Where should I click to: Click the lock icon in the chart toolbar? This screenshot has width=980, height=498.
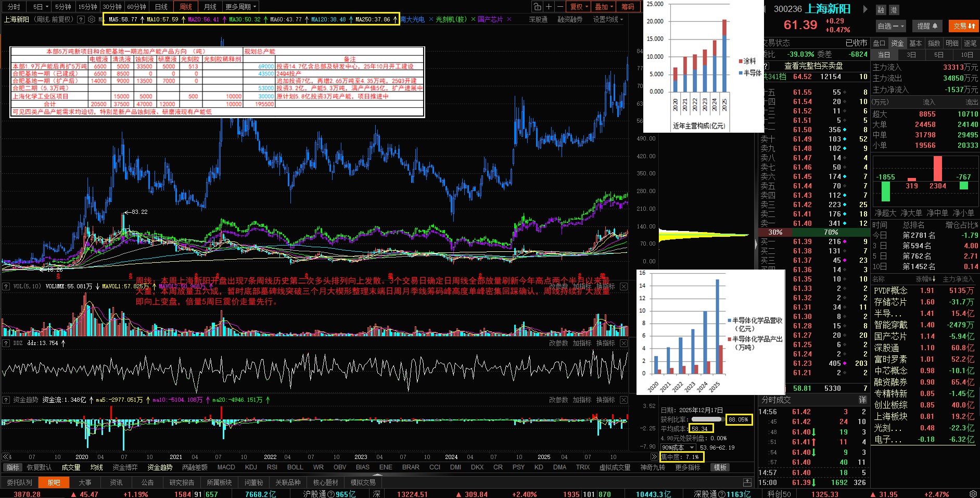(x=537, y=7)
